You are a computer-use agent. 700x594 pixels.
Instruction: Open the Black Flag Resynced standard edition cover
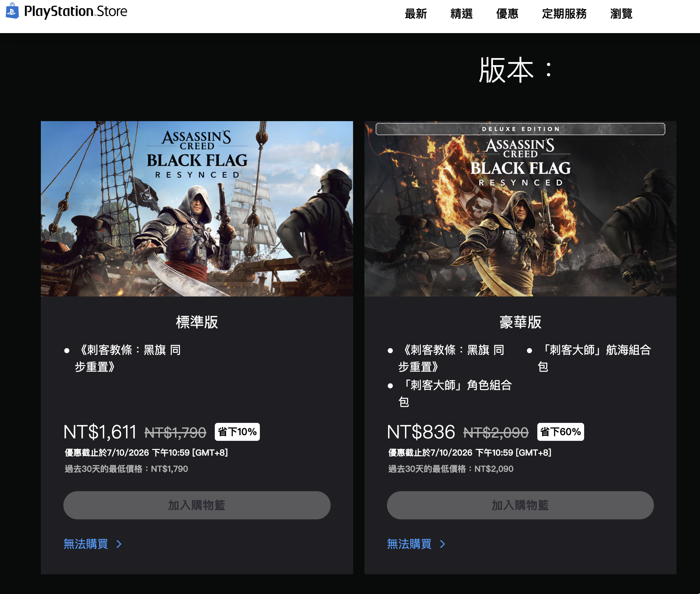coord(197,209)
